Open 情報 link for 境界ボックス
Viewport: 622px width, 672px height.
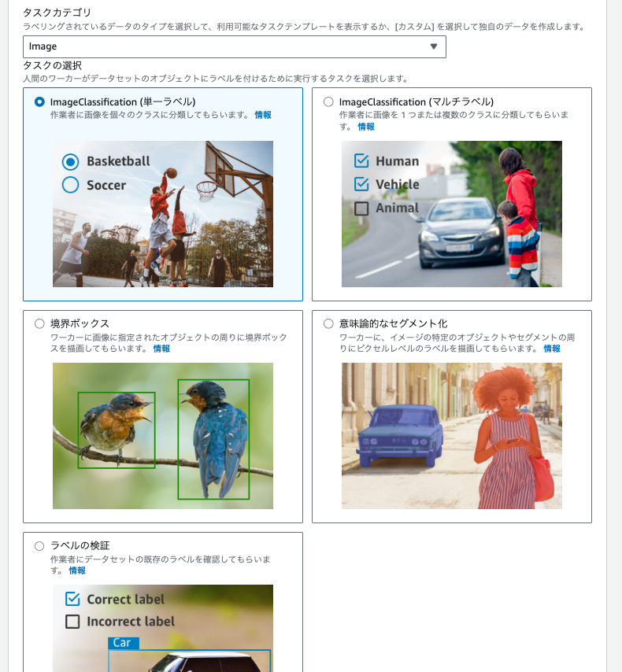click(x=161, y=349)
